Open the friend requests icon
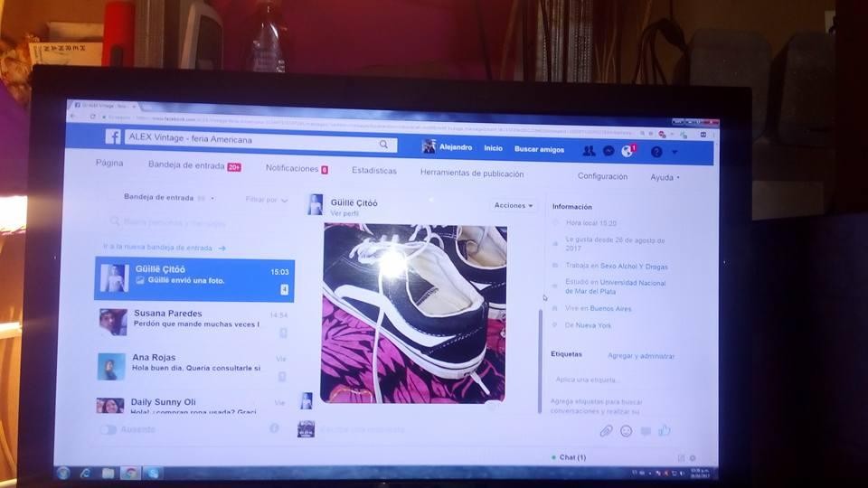 pyautogui.click(x=589, y=151)
